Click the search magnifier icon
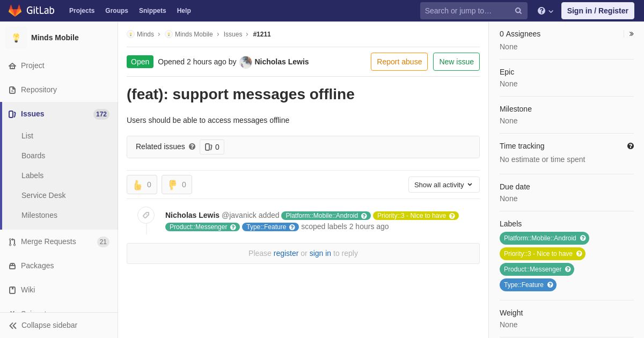 (518, 11)
